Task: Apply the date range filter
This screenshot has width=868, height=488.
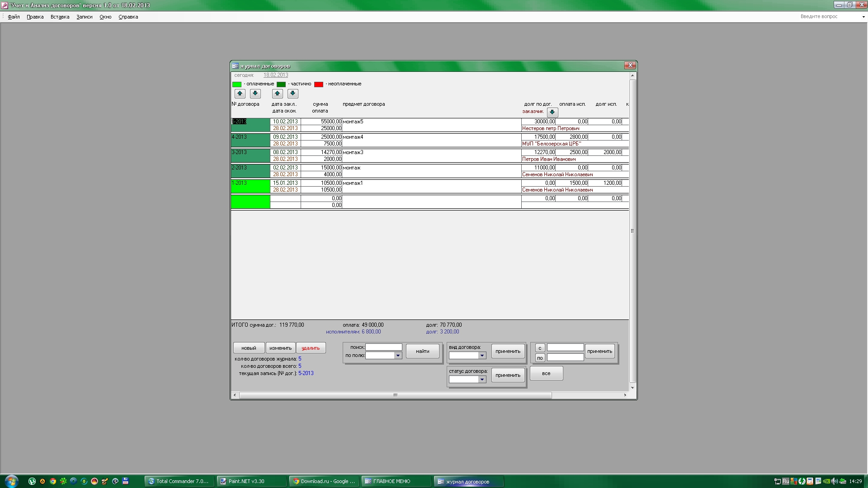Action: point(599,351)
